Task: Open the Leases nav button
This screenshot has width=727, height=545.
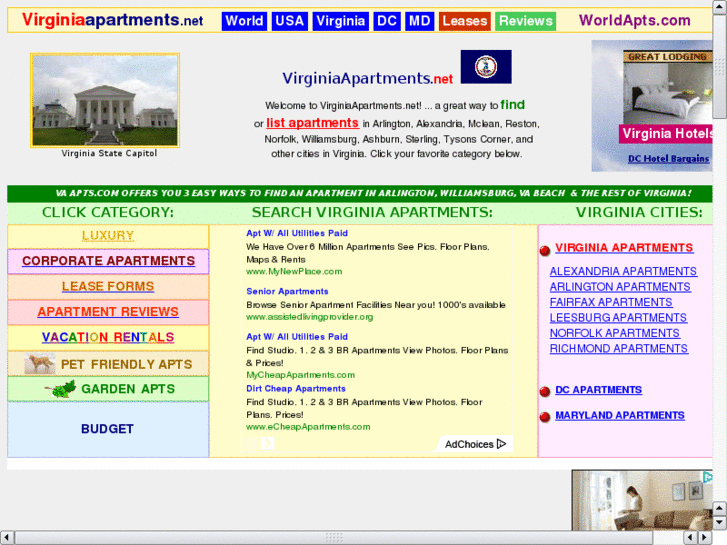Action: click(465, 21)
